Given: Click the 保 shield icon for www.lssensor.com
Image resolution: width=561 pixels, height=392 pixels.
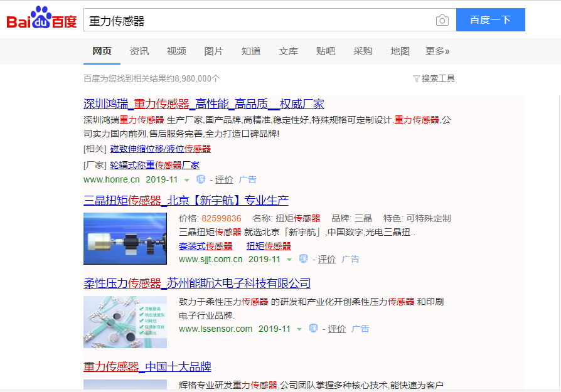Looking at the screenshot, I should click(313, 328).
